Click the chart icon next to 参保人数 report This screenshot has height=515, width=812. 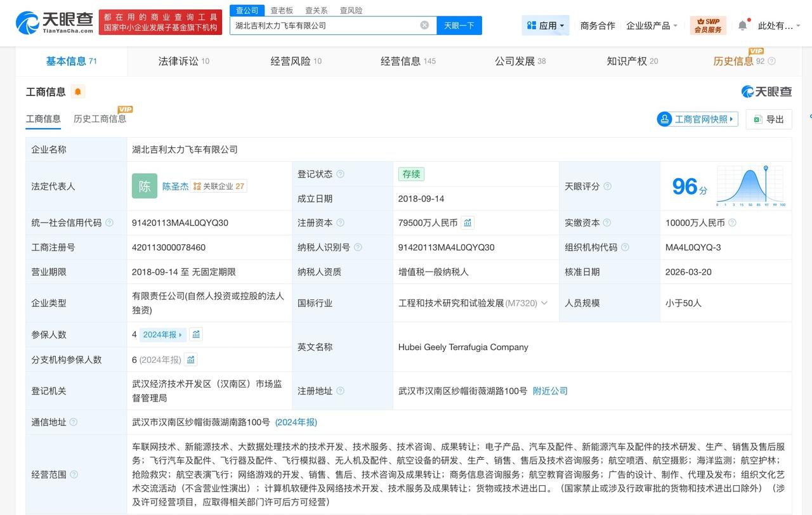coord(195,334)
